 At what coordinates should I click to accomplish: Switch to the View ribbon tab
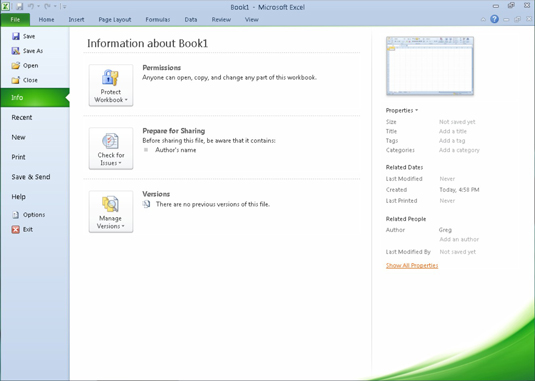(251, 19)
